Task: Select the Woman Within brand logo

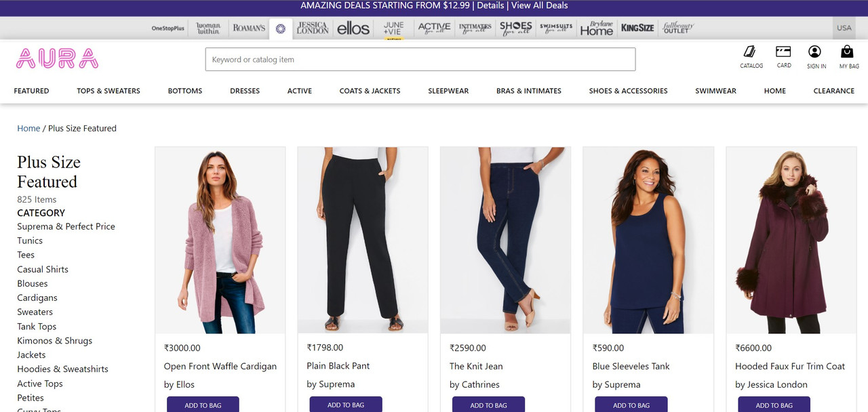Action: click(208, 28)
